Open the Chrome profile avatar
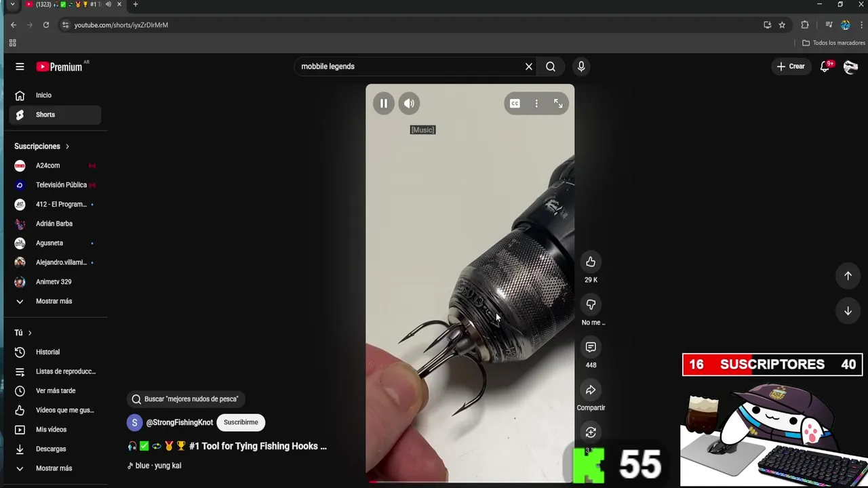 tap(846, 25)
